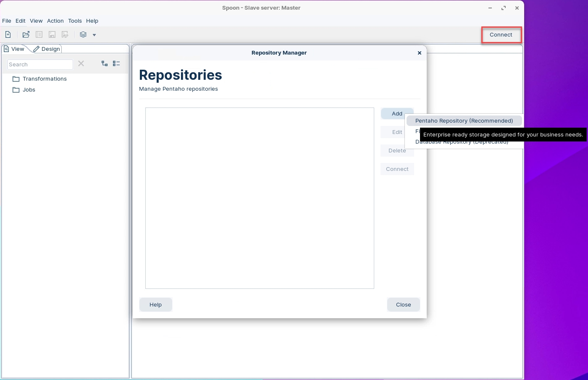Open the Edit menu

21,21
